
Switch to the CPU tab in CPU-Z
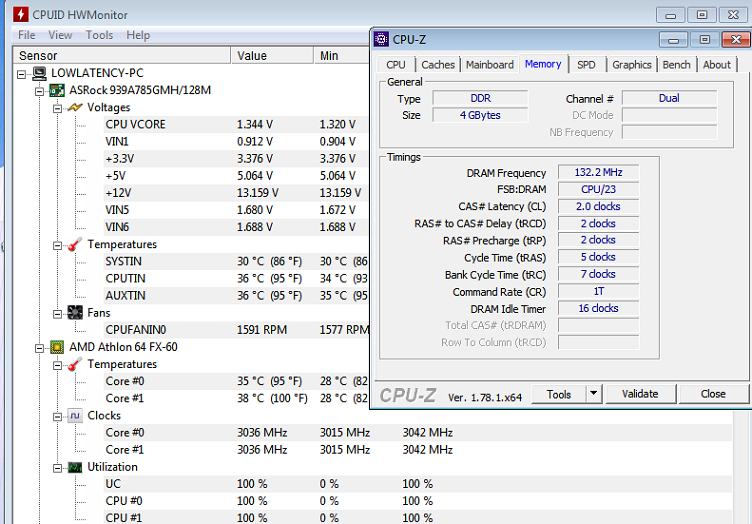click(396, 65)
